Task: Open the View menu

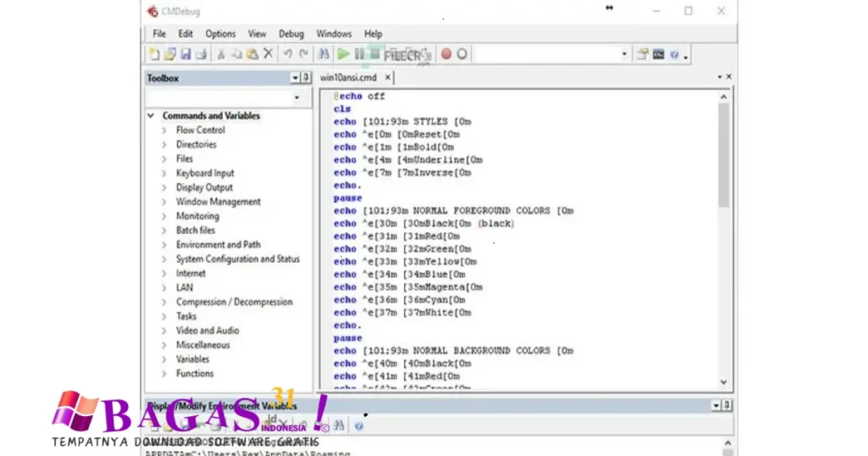Action: pos(257,34)
